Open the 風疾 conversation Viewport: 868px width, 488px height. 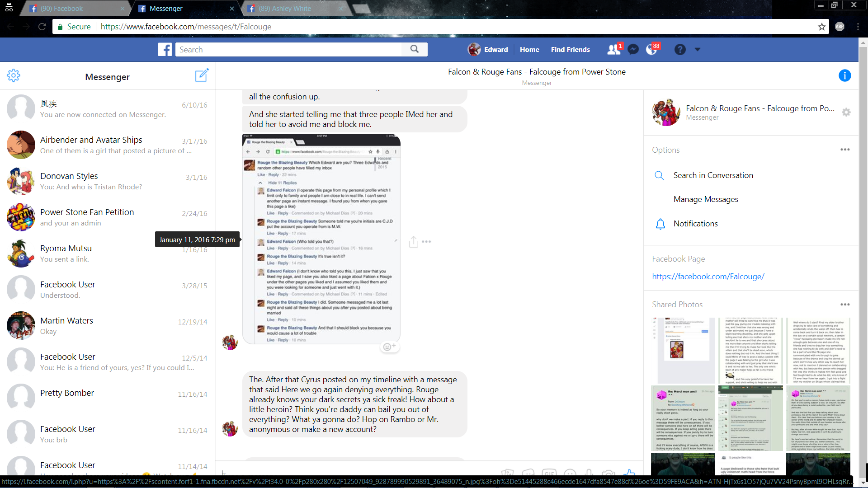107,109
